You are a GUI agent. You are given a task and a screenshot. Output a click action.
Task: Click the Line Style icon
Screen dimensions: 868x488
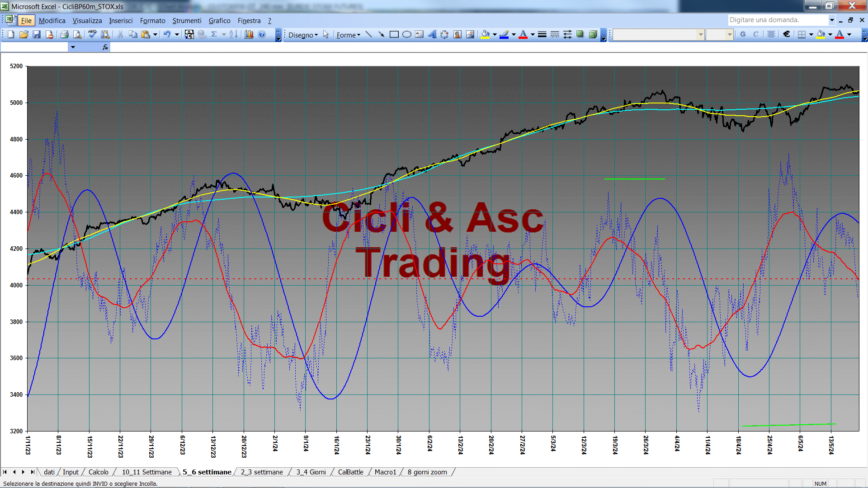coord(542,34)
